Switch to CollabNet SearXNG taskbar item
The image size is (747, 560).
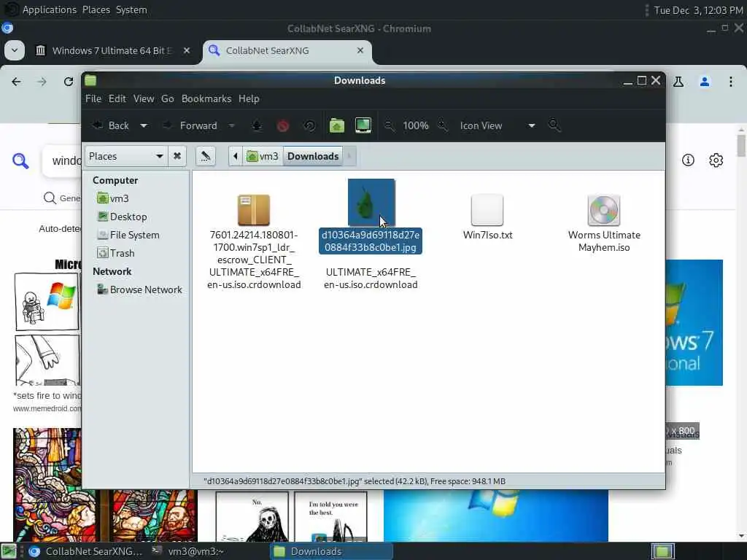click(86, 551)
